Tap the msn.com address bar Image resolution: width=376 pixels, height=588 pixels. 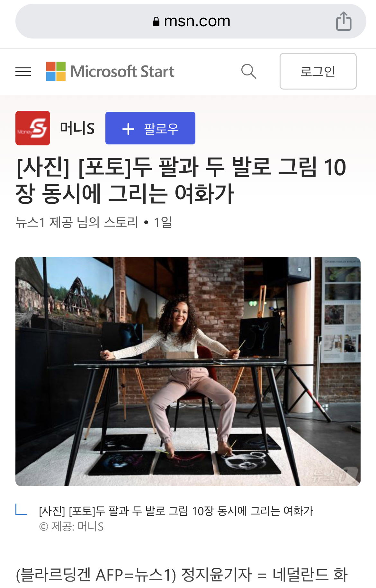191,21
